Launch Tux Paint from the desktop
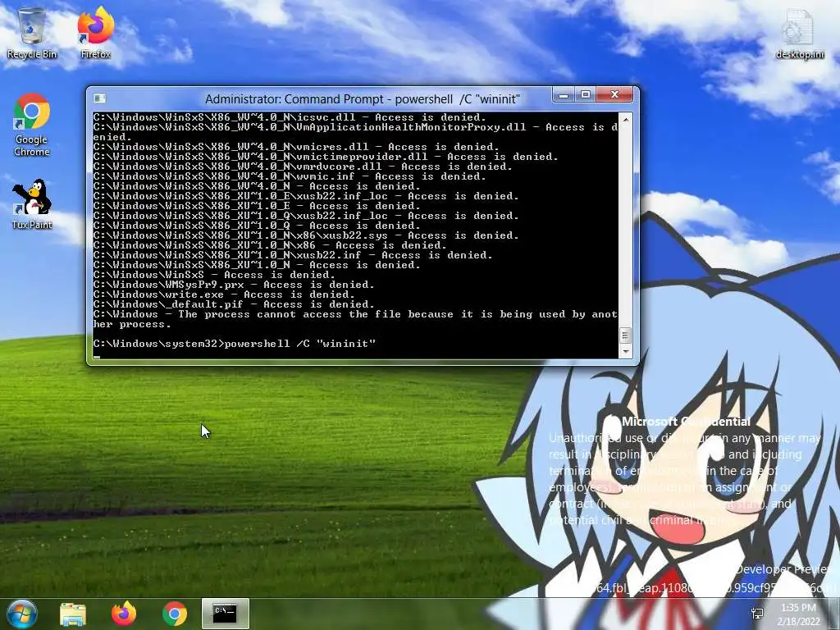 (32, 204)
